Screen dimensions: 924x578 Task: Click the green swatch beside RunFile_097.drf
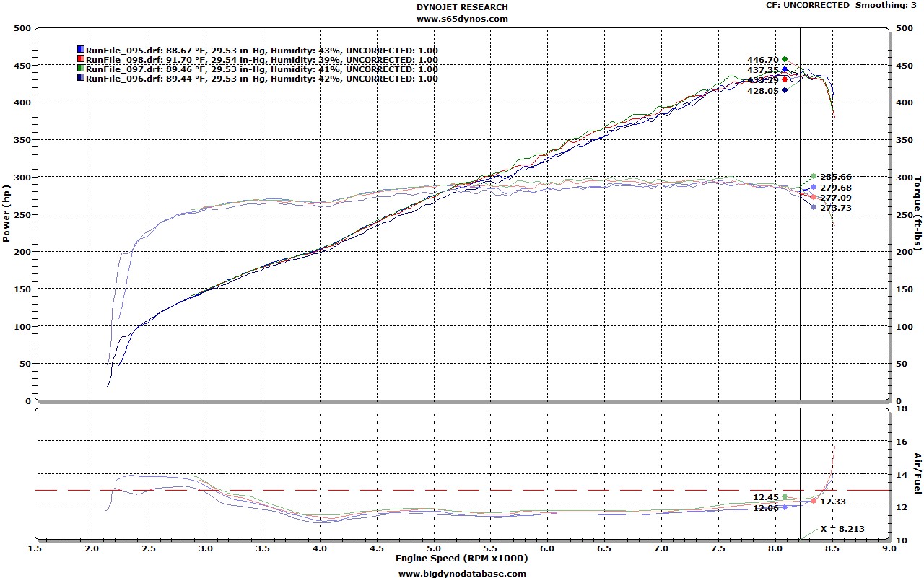point(81,69)
